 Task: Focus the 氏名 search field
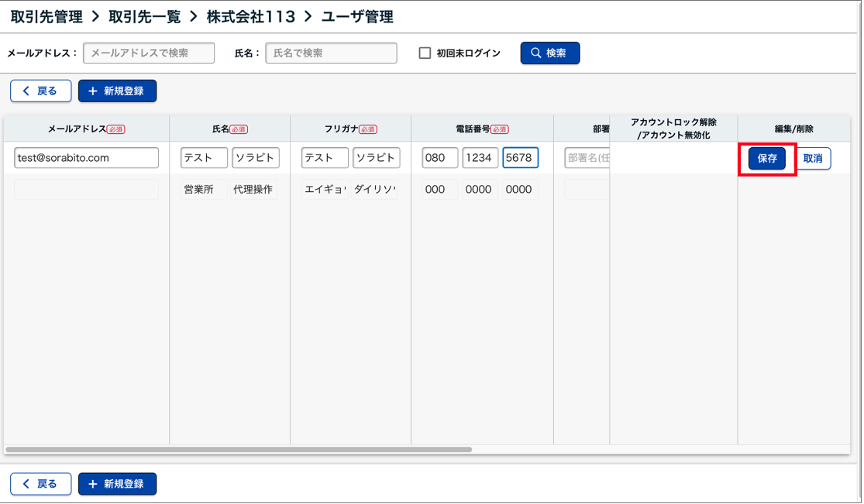(331, 53)
